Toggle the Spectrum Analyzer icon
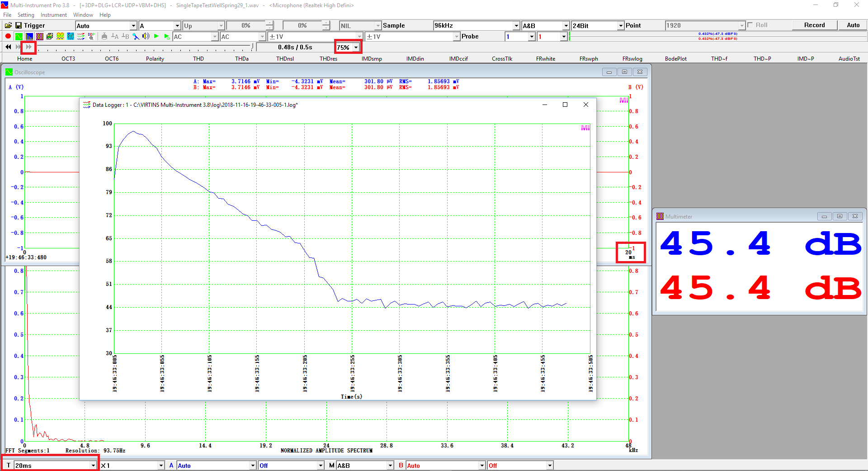 click(29, 36)
